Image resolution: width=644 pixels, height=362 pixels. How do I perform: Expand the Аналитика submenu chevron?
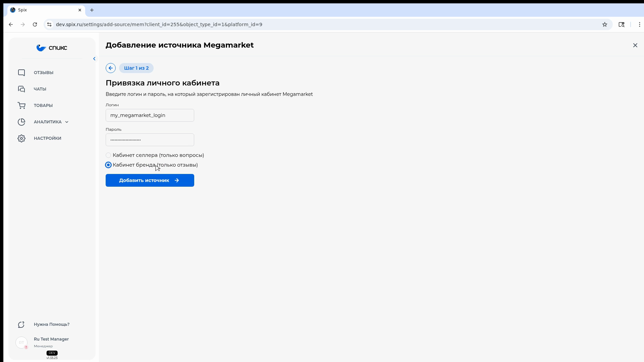pyautogui.click(x=67, y=122)
